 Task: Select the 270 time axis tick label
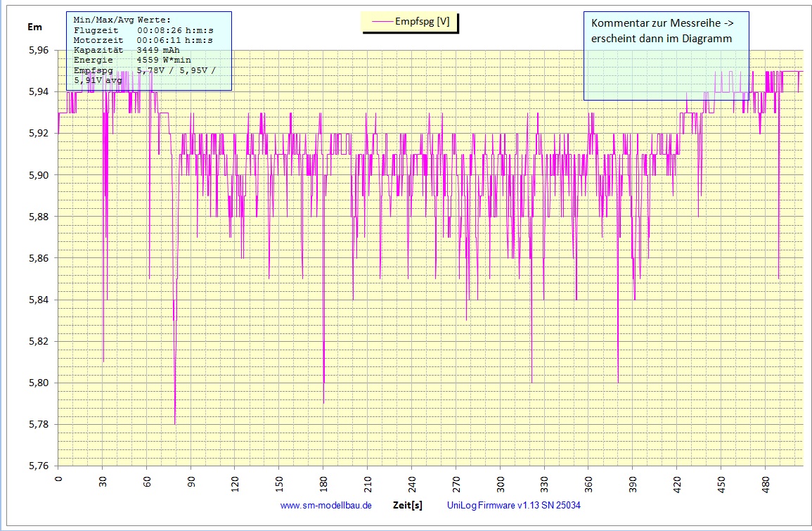click(x=457, y=483)
